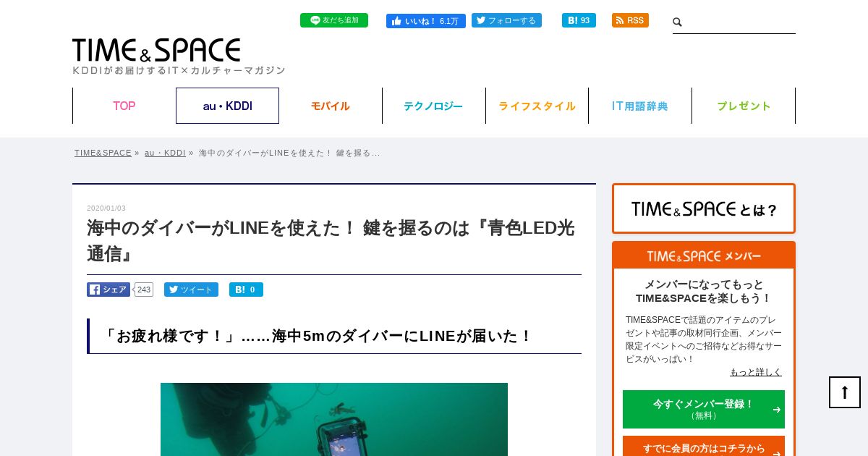The height and width of the screenshot is (456, 868).
Task: Click the LINE 友だち追加 button
Action: click(x=334, y=20)
